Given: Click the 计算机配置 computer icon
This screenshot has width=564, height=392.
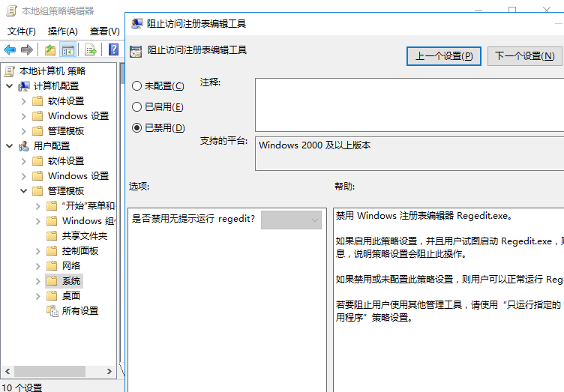Looking at the screenshot, I should tap(24, 86).
